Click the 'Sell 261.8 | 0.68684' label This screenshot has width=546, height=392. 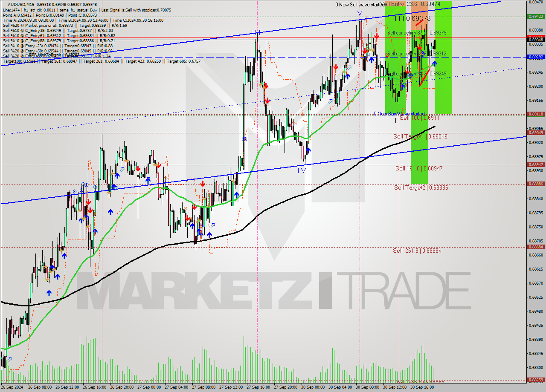417,251
